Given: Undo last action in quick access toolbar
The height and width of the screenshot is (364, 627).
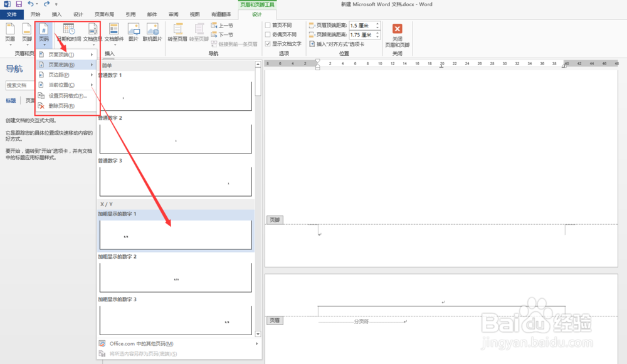Looking at the screenshot, I should click(31, 4).
